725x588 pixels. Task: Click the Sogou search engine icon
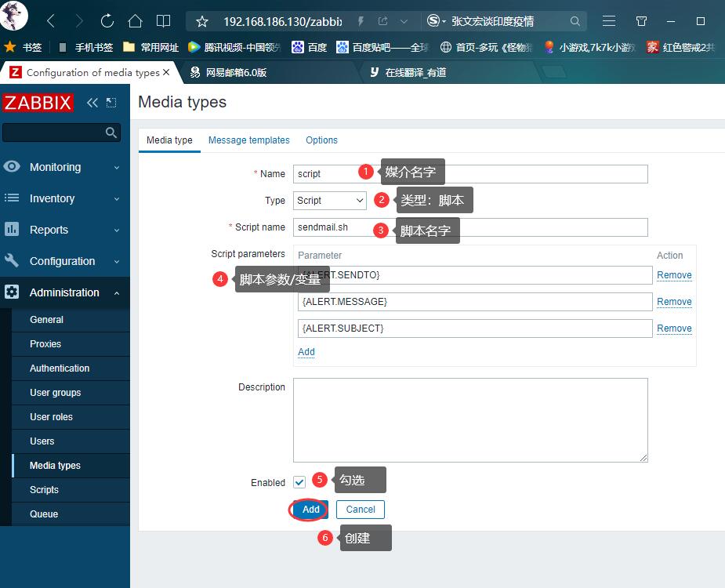click(433, 21)
